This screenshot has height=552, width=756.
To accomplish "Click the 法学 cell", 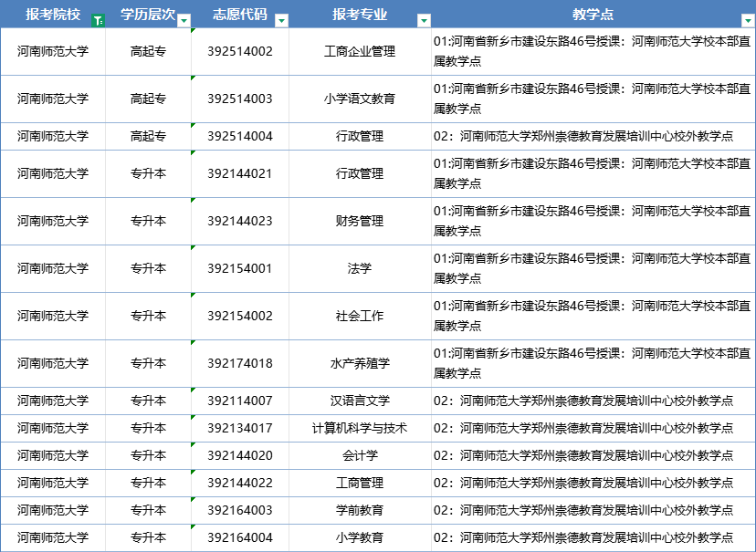I will [x=360, y=268].
